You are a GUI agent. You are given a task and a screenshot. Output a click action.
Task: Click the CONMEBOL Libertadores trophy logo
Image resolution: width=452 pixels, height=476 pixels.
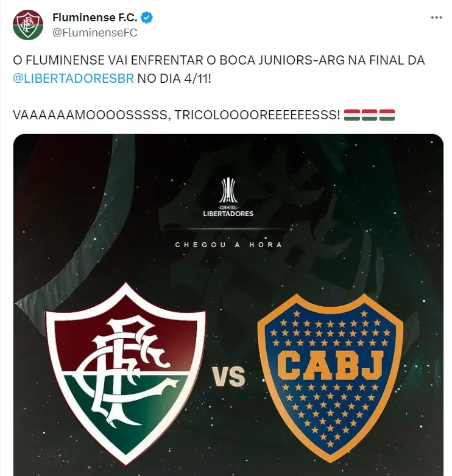coord(228,191)
